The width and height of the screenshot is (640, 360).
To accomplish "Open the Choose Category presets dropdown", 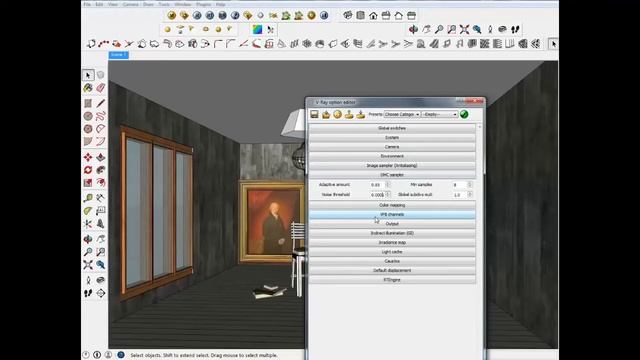I will (x=402, y=114).
